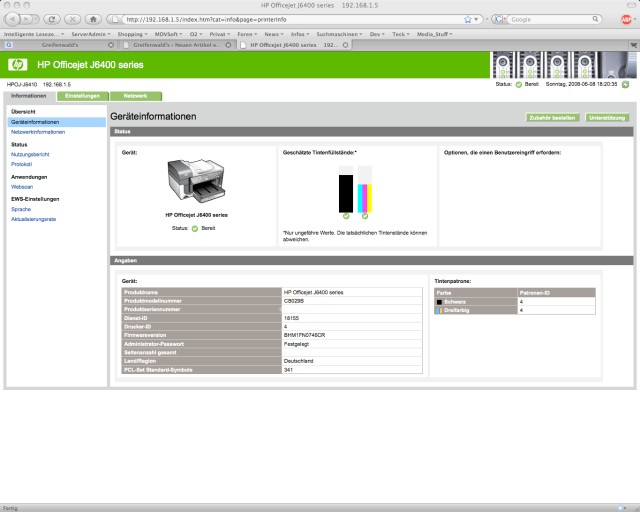Open the News bookmarks folder
The width and height of the screenshot is (640, 512).
click(x=274, y=34)
